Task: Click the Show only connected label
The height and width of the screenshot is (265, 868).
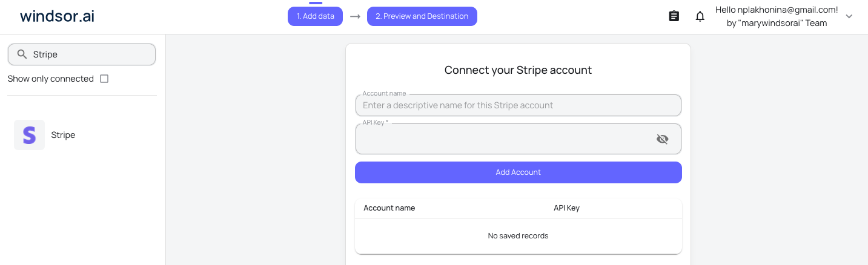Action: [x=51, y=79]
